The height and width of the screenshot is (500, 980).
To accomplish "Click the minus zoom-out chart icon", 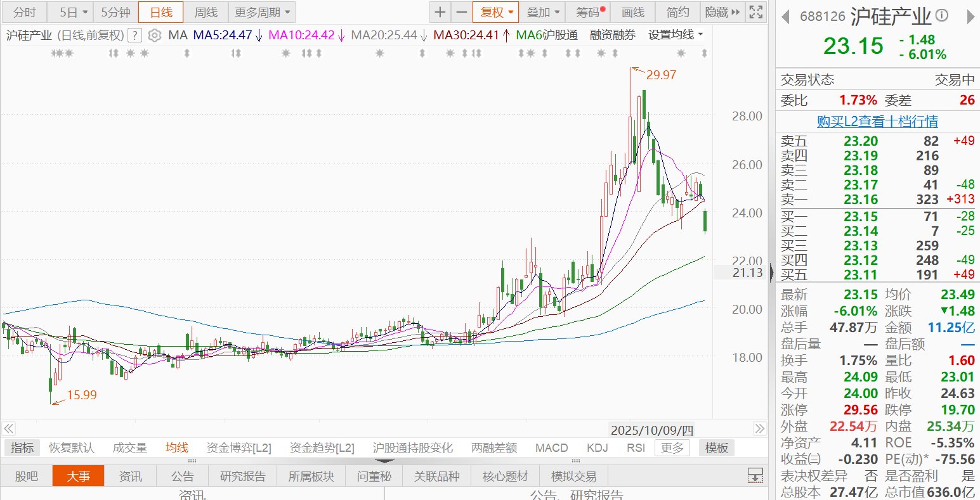I will [x=461, y=12].
